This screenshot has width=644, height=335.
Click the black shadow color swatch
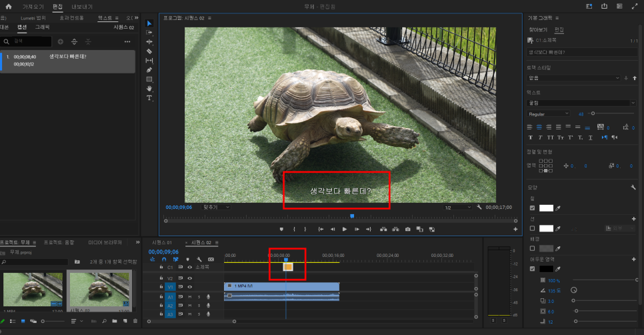click(546, 269)
